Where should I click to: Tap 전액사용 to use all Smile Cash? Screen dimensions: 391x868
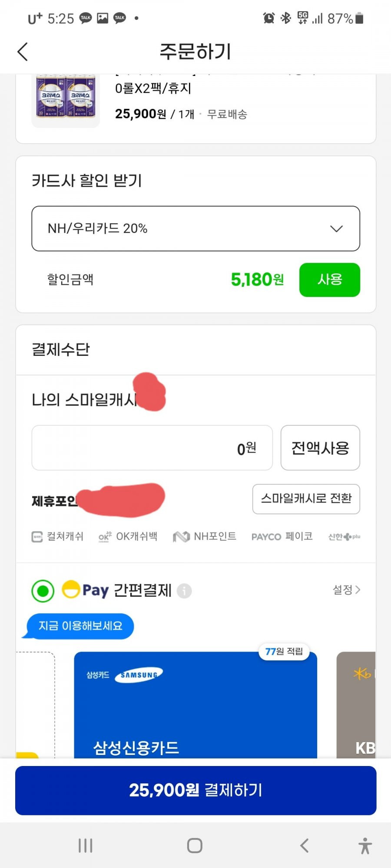320,447
